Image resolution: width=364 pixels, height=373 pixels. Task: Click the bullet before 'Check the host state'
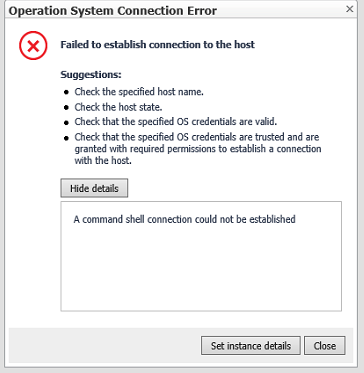point(67,108)
